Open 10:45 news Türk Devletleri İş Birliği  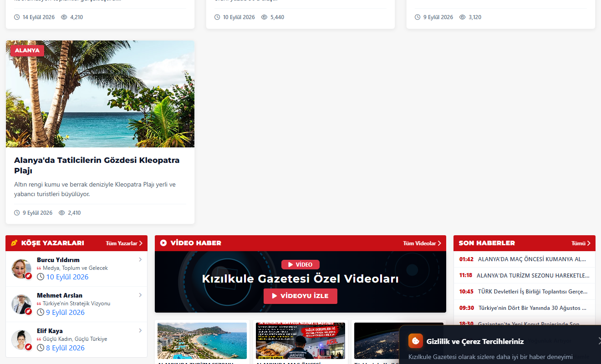pos(525,292)
